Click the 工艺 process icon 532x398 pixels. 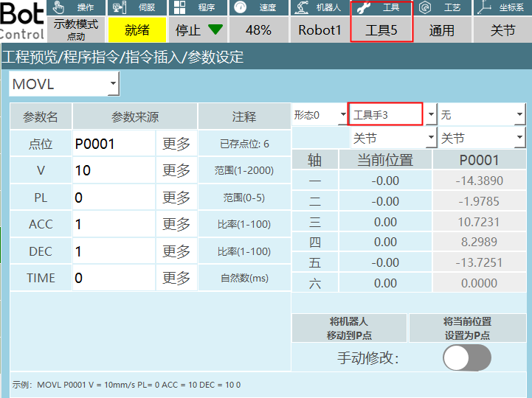tap(425, 7)
